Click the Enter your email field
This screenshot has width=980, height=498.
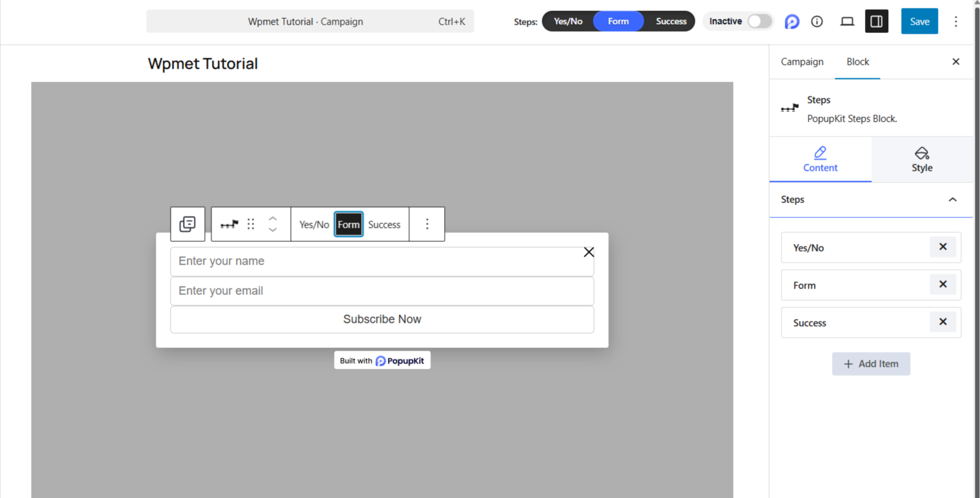[382, 290]
